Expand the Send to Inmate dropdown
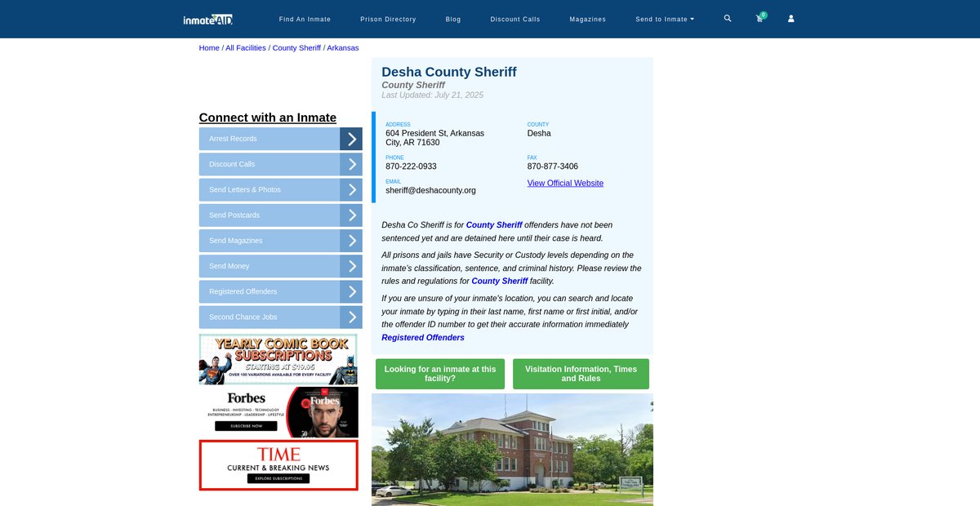 point(665,19)
